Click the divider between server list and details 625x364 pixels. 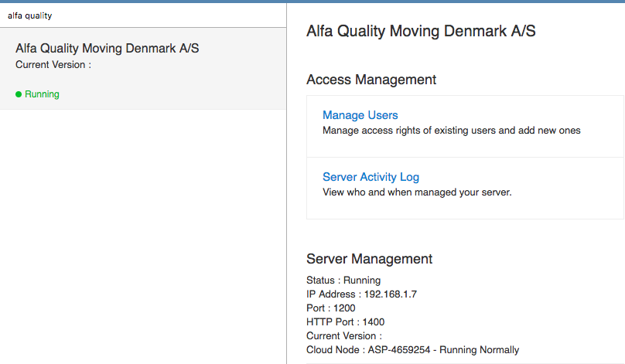[x=287, y=183]
